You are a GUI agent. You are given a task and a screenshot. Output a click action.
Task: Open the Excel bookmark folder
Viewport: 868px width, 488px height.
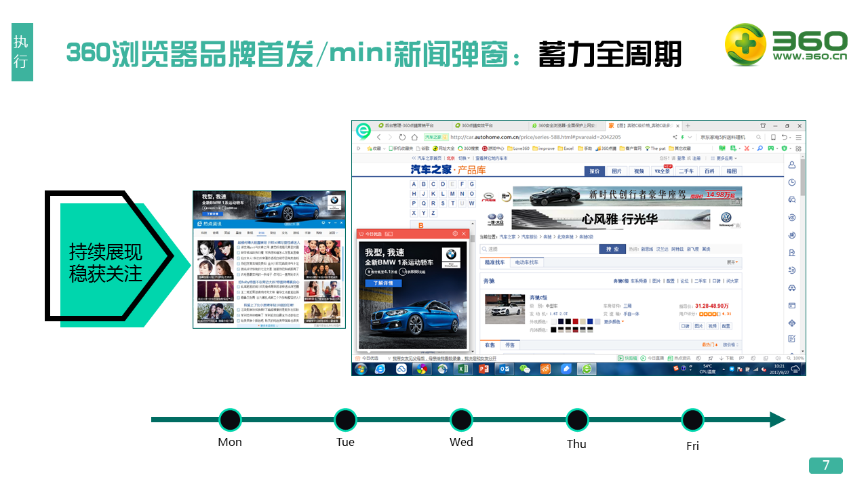566,148
